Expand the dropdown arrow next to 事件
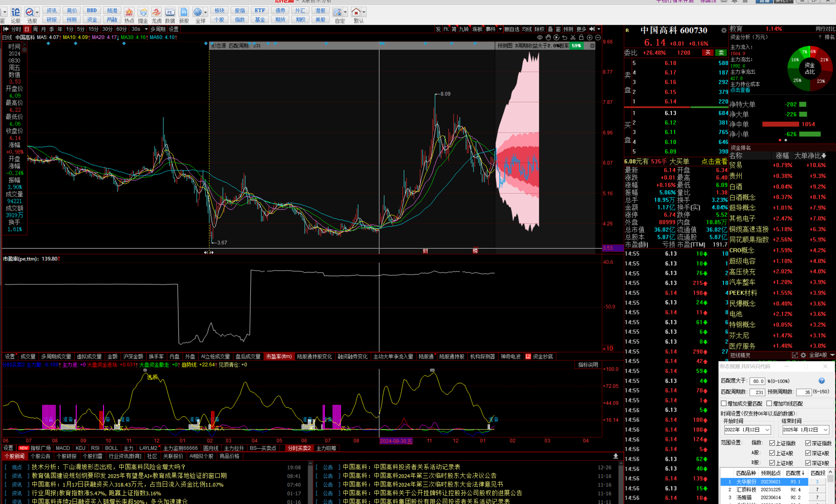Viewport: 836px width, 504px height. pos(500,29)
